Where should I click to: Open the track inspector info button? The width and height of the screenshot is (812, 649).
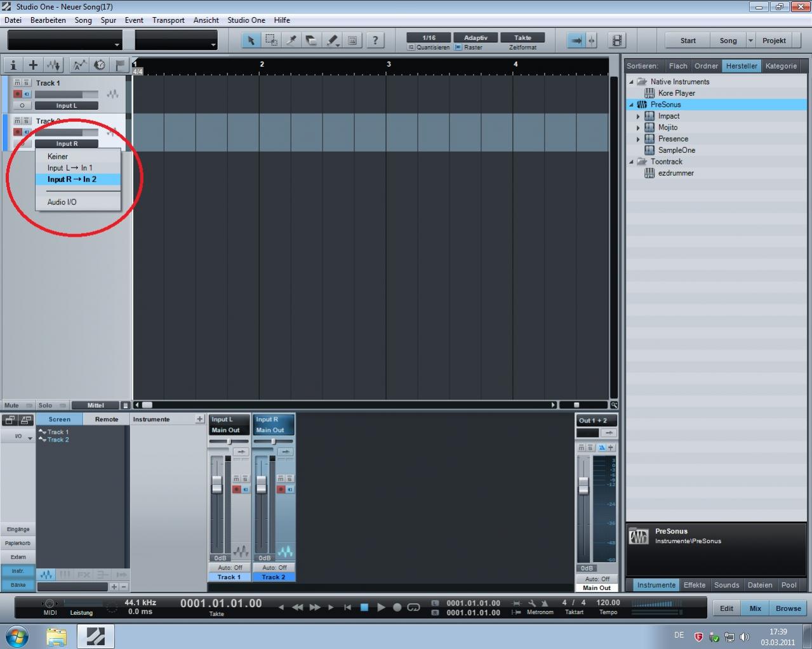(x=13, y=65)
